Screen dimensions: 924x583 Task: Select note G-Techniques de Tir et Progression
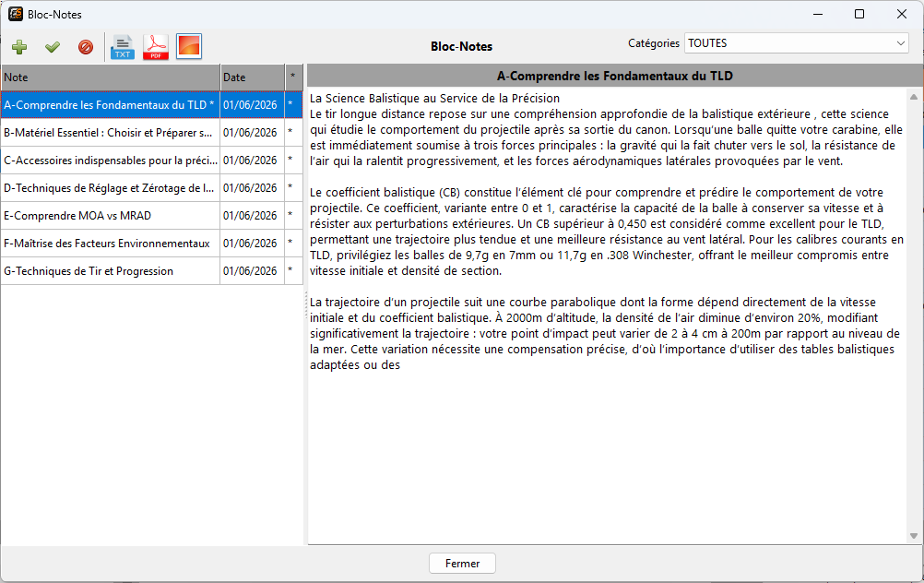point(110,271)
